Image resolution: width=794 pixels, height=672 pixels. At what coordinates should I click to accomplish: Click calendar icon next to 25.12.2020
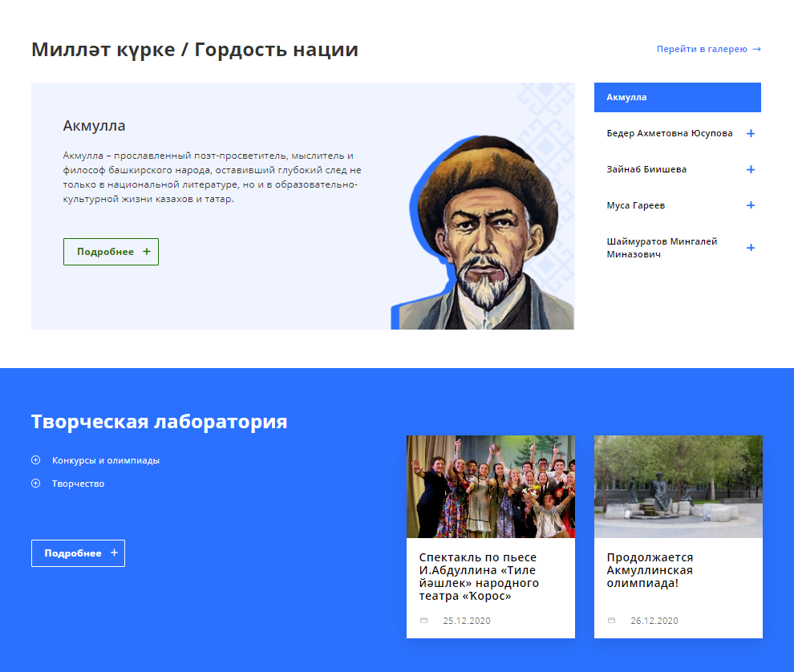424,621
